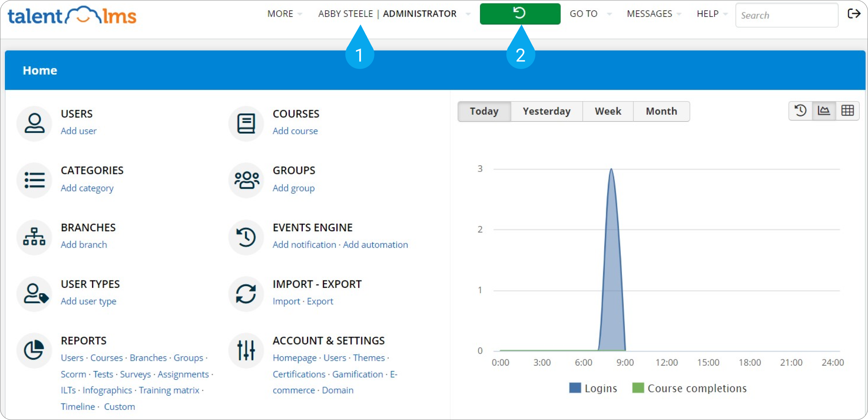Click the Add group link
Screen dimensions: 868x420
point(294,188)
